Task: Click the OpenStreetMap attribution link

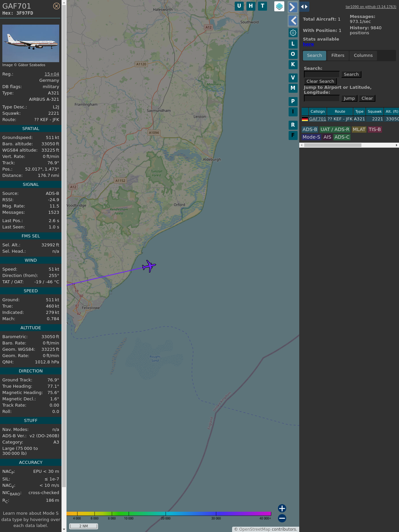Action: point(255,529)
